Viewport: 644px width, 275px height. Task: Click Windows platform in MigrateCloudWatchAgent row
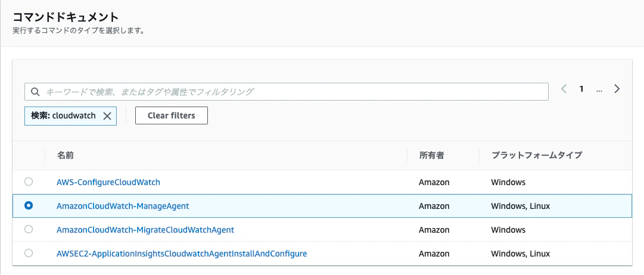coord(508,229)
